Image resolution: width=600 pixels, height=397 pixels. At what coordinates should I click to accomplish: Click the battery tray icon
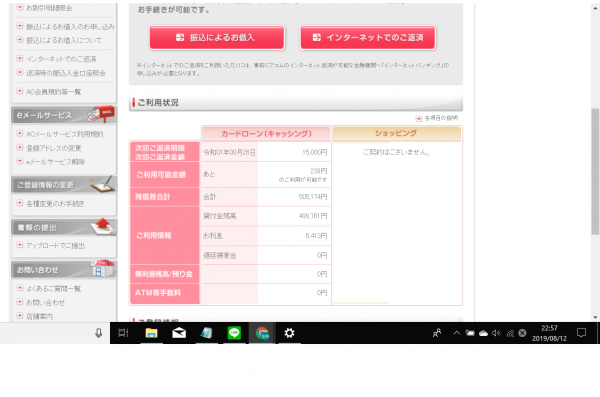(x=470, y=333)
